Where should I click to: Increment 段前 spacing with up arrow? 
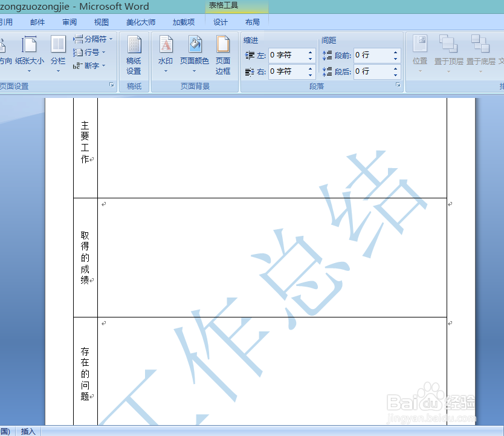(395, 51)
